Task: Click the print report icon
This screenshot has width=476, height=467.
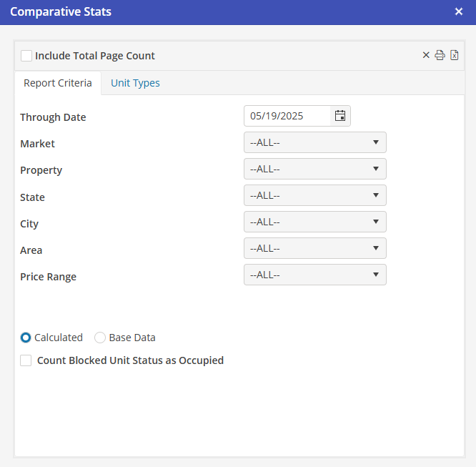Action: 440,56
